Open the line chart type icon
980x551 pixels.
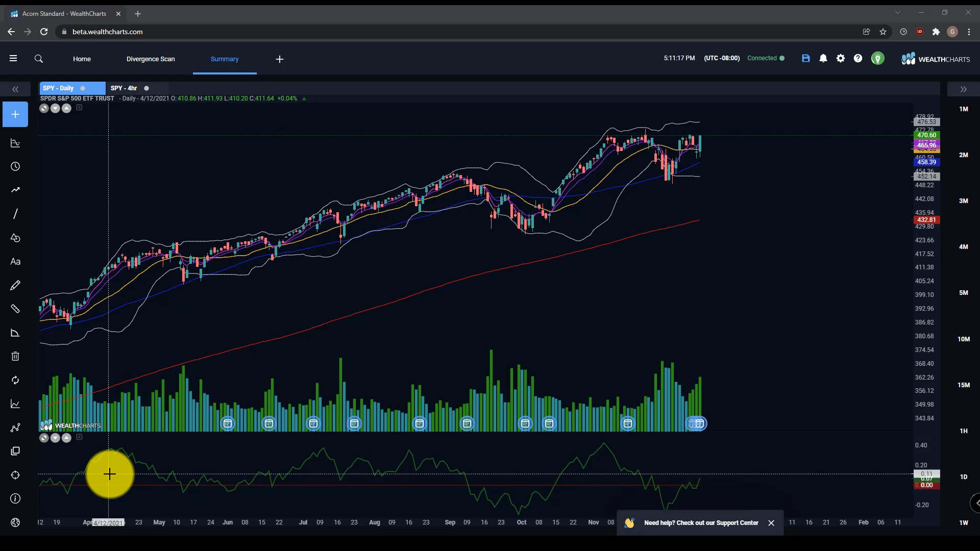pos(15,404)
